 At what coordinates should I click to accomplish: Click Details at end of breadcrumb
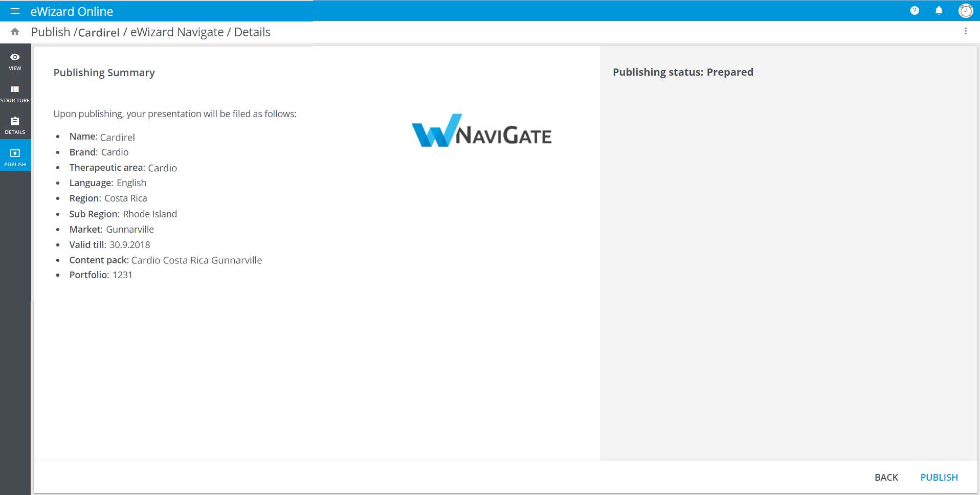[x=252, y=32]
